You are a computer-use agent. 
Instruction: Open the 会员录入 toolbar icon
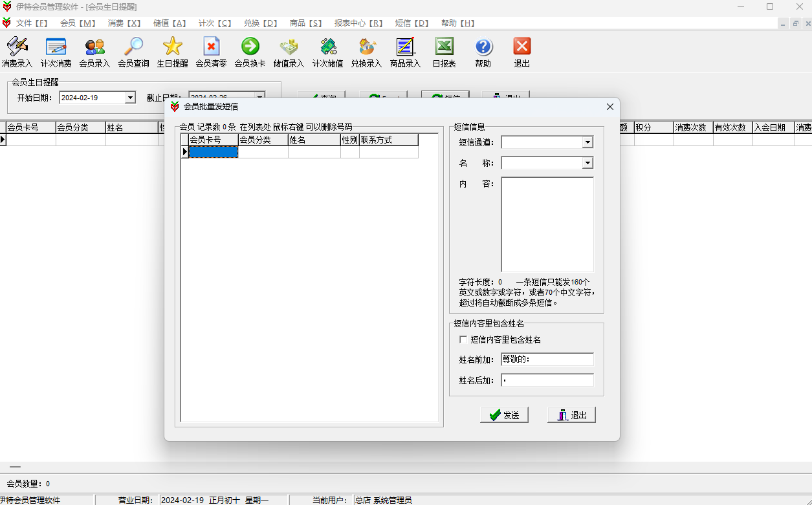tap(94, 52)
